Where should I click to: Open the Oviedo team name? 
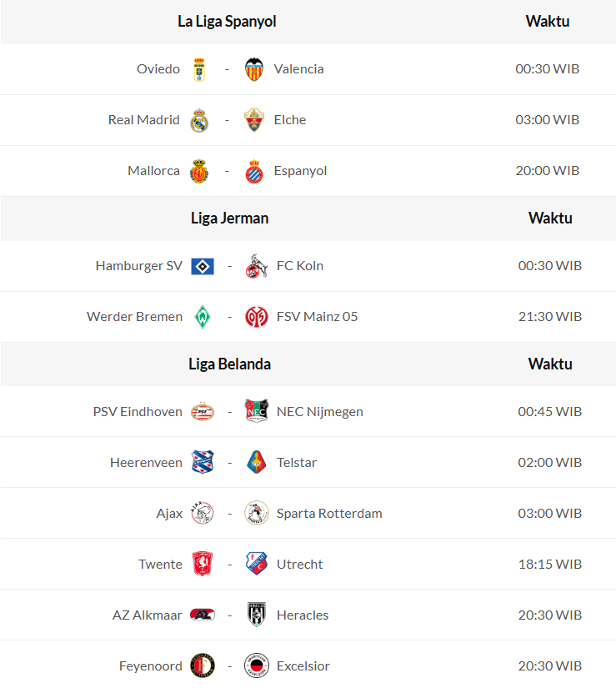(x=158, y=69)
